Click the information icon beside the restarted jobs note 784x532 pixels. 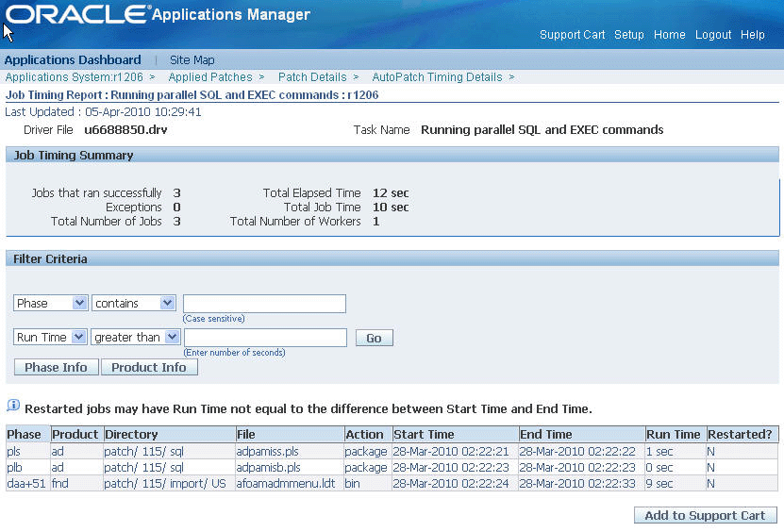point(13,406)
